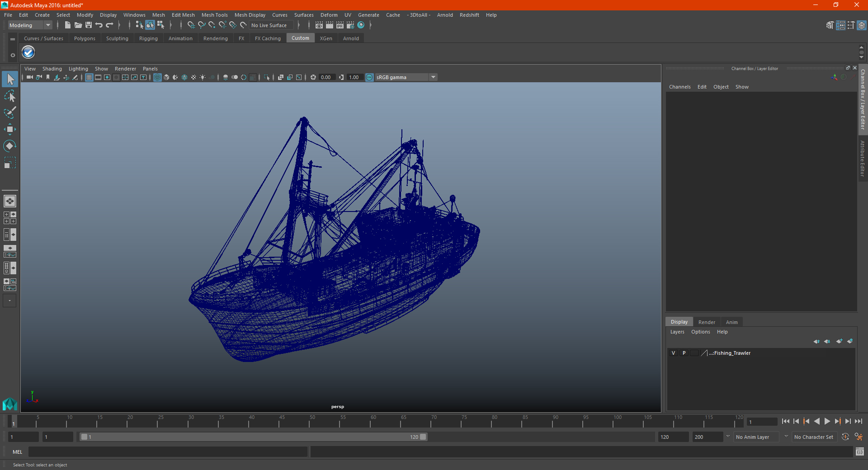868x470 pixels.
Task: Create a new scene file
Action: click(x=67, y=25)
